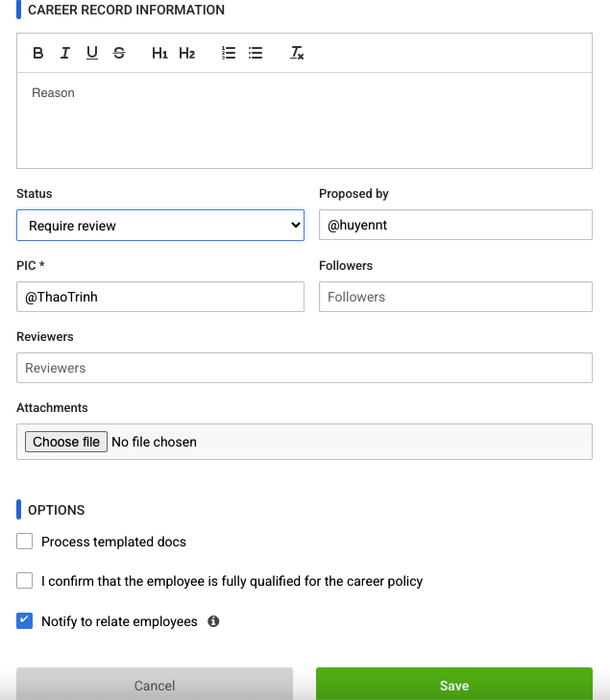Viewport: 610px width, 700px height.
Task: Click the 'I confirm that the employee is fully qualified' label
Action: (232, 581)
